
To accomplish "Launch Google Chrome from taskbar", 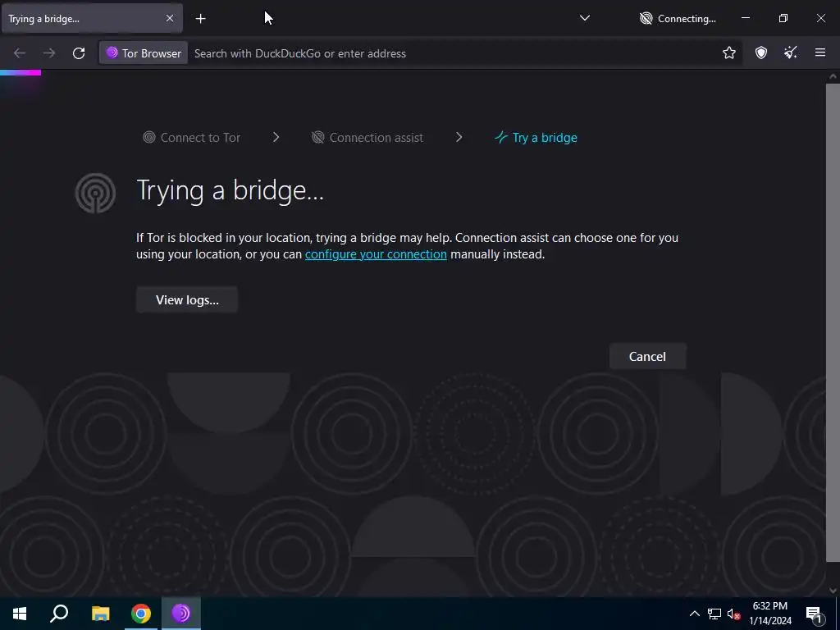I will click(x=141, y=614).
